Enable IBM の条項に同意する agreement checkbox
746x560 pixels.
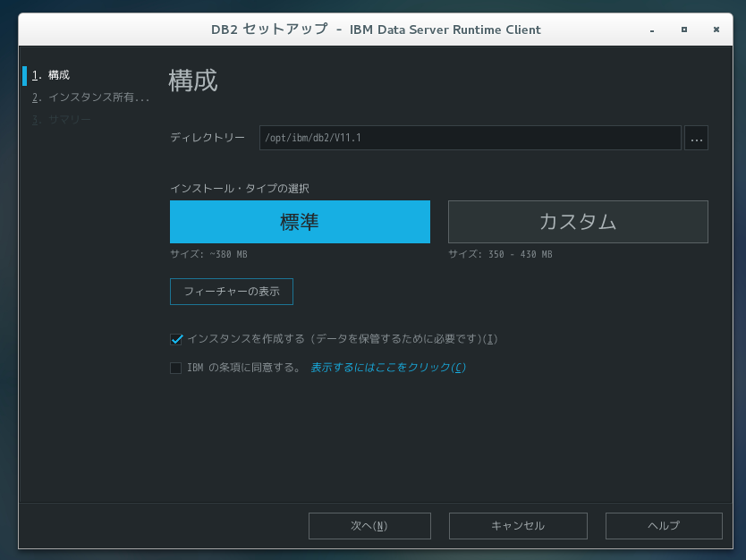(176, 367)
